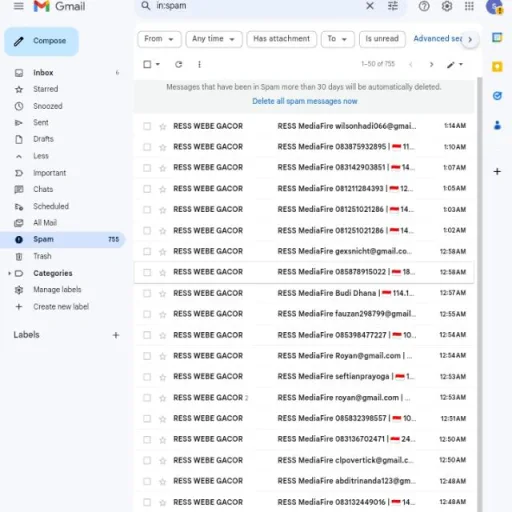Image resolution: width=512 pixels, height=512 pixels.
Task: Open the More options three-dot menu
Action: tap(199, 64)
